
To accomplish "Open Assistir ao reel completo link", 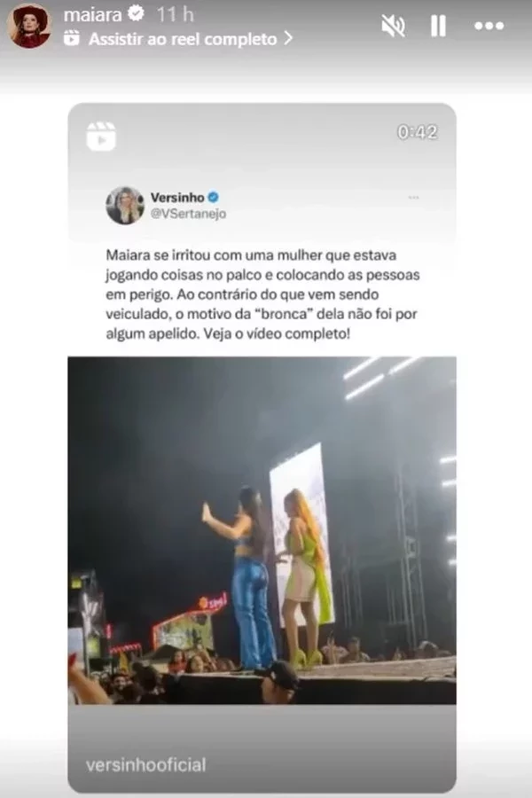I will 183,39.
